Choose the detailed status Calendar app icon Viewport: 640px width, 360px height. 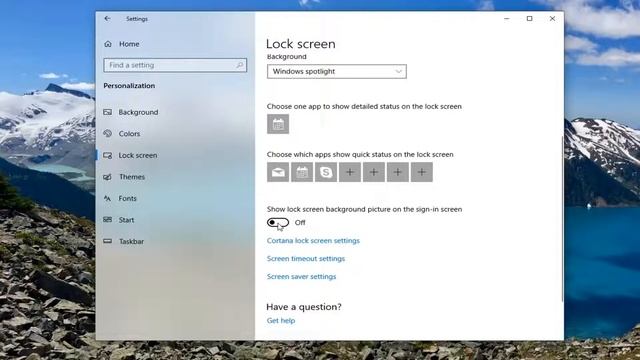(x=278, y=124)
